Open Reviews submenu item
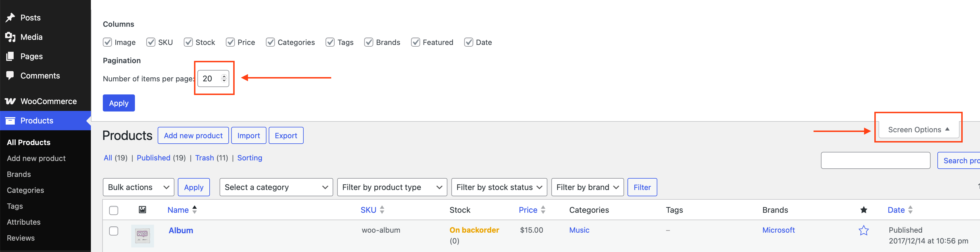The height and width of the screenshot is (252, 980). [20, 238]
